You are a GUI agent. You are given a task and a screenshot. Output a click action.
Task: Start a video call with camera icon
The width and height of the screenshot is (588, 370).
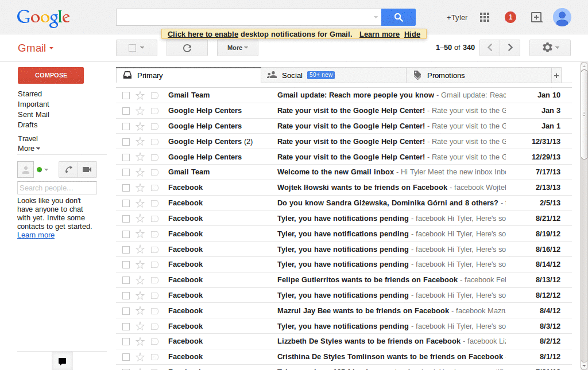tap(87, 170)
